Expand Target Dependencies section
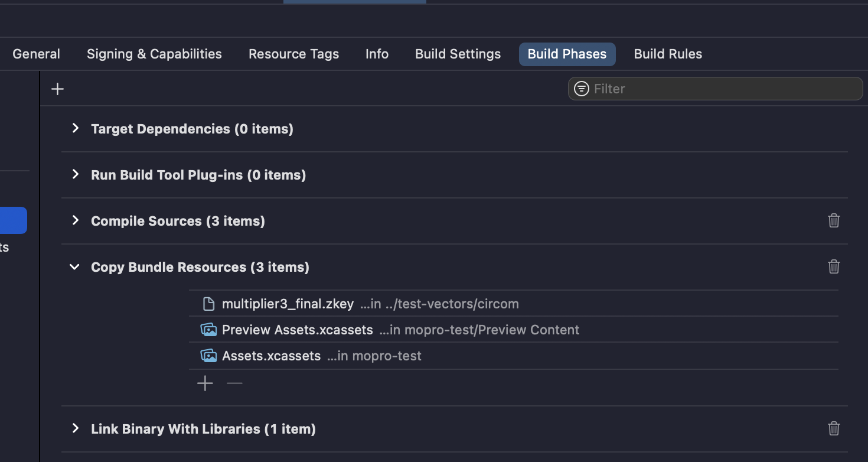The image size is (868, 462). [75, 128]
